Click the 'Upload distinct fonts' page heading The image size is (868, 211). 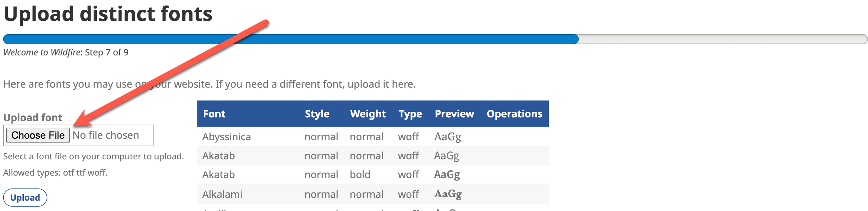click(108, 14)
